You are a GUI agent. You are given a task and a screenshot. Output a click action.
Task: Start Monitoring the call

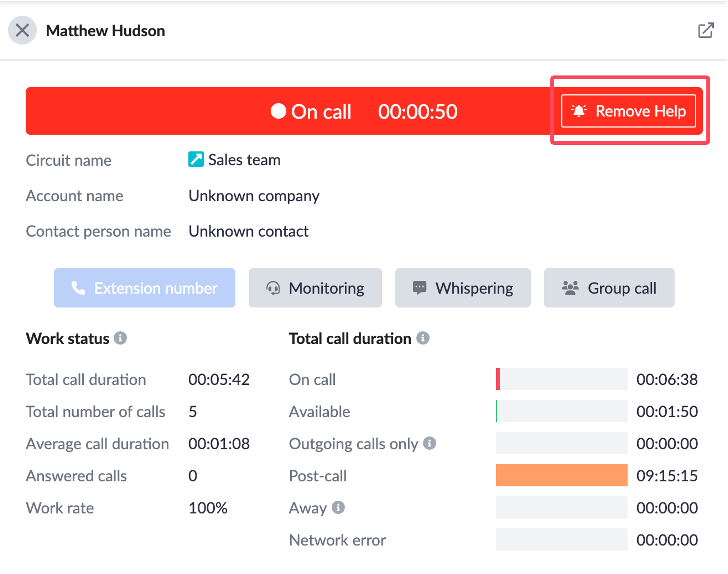coord(315,288)
